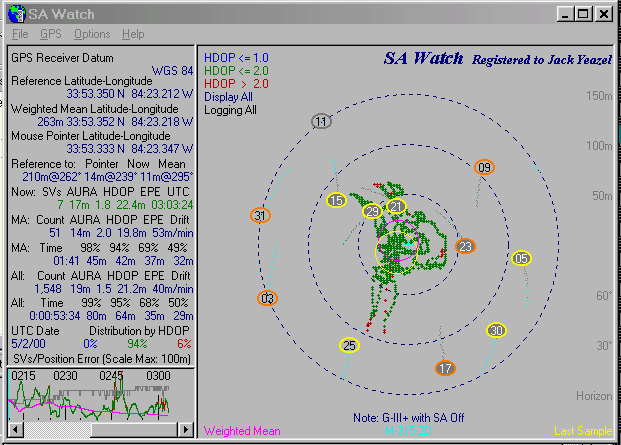The image size is (621, 445).
Task: Click satellite 17 marker near horizon
Action: 445,369
